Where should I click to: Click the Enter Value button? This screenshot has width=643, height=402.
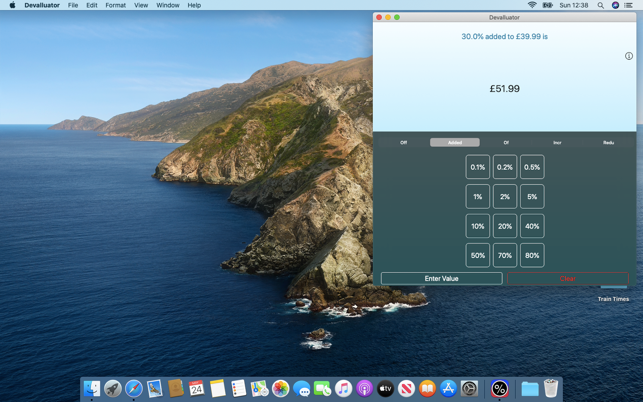(442, 279)
